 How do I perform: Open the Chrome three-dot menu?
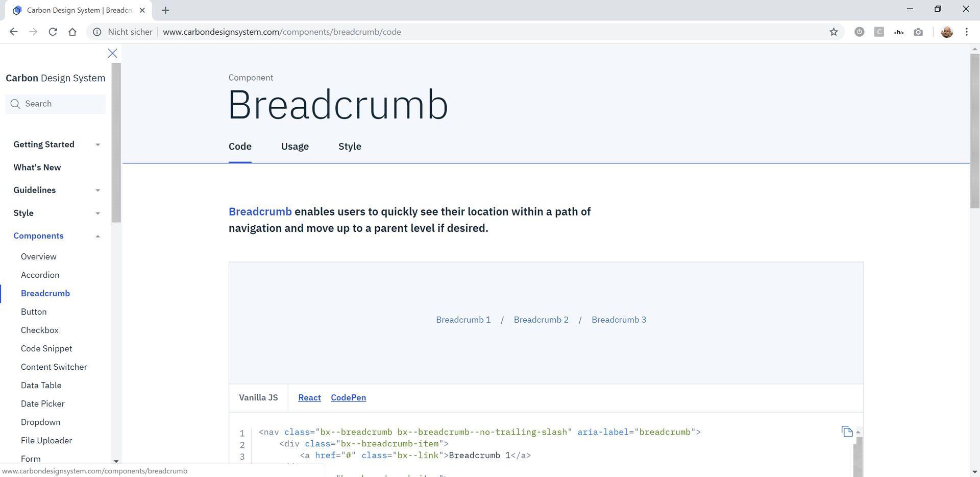click(967, 32)
